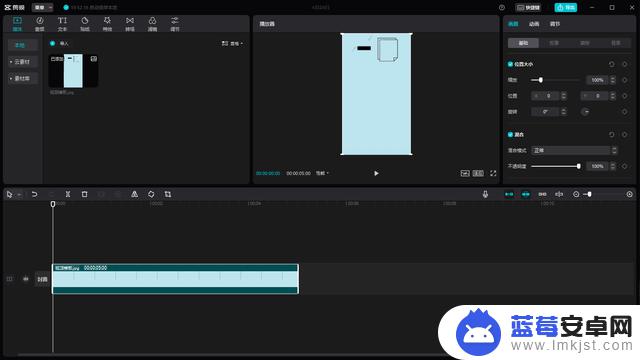Click the cyan Export button at top right

point(565,7)
